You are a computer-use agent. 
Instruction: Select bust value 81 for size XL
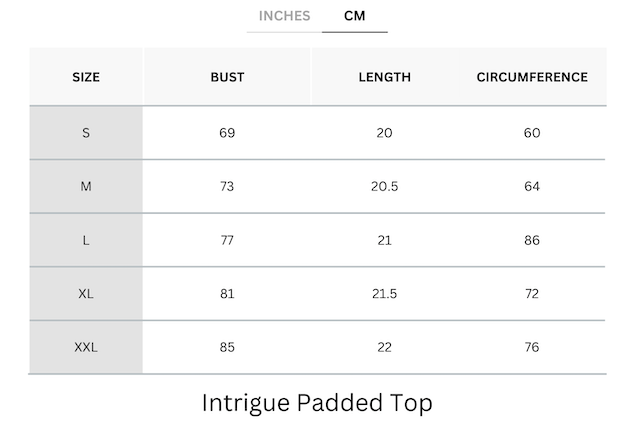[x=227, y=294]
